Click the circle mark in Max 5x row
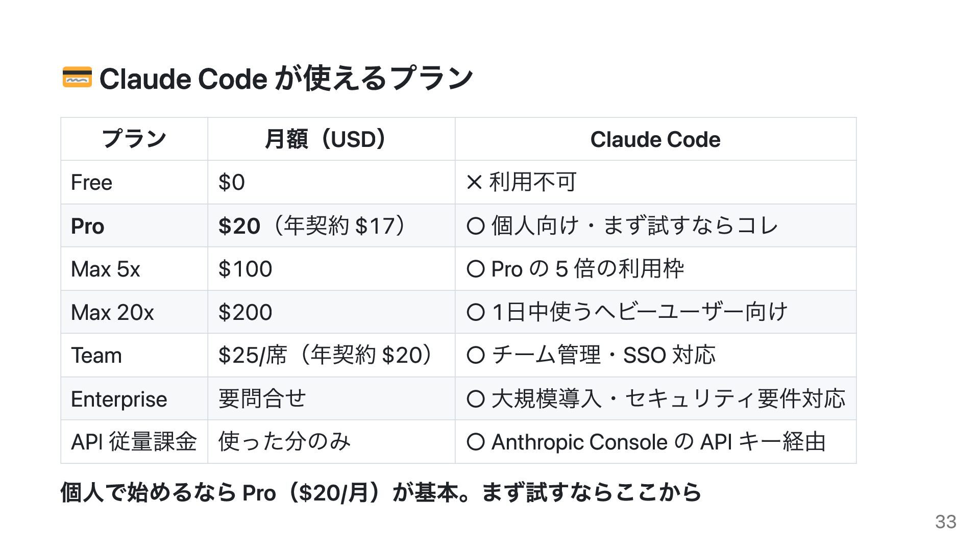 [475, 269]
